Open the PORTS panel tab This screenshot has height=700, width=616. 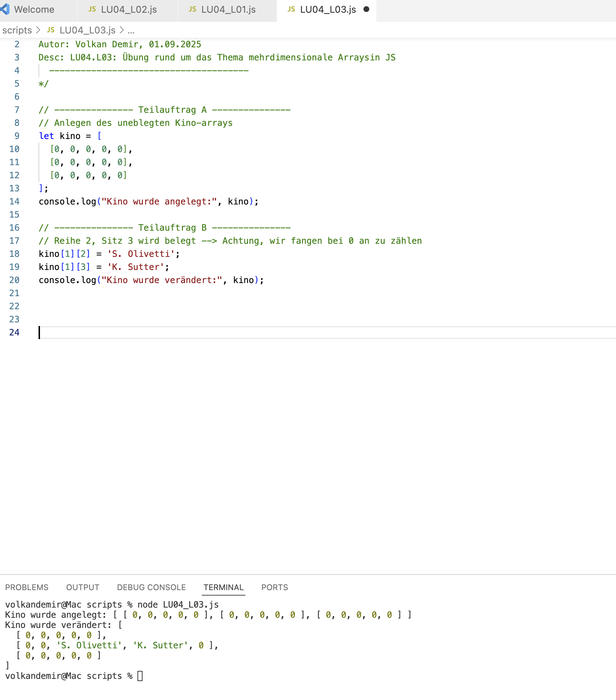pos(275,587)
